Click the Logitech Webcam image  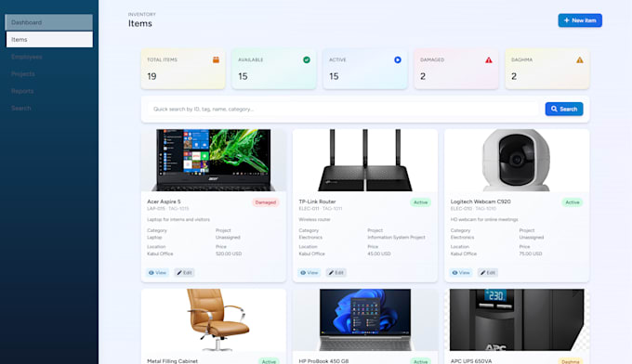point(517,161)
